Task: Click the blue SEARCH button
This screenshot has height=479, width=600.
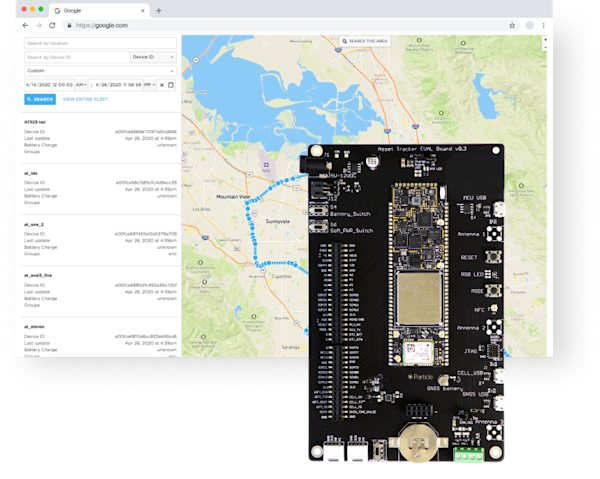Action: (40, 99)
